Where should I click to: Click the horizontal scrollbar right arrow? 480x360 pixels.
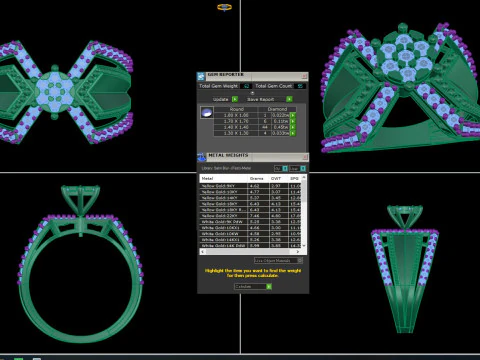tap(298, 252)
